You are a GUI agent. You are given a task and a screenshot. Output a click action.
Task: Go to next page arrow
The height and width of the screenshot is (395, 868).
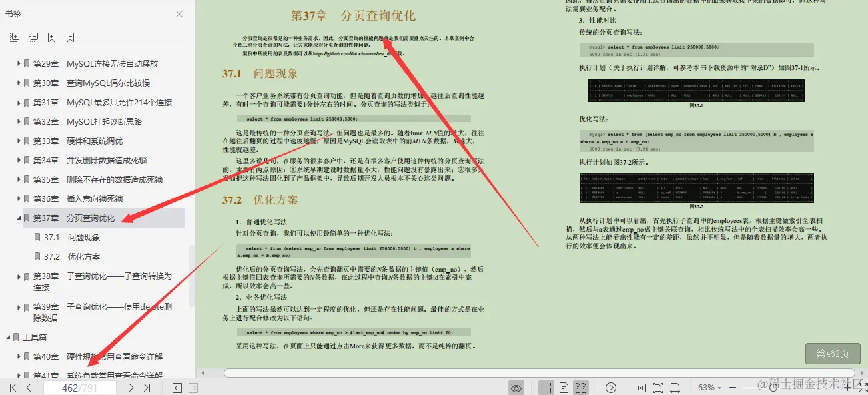131,387
